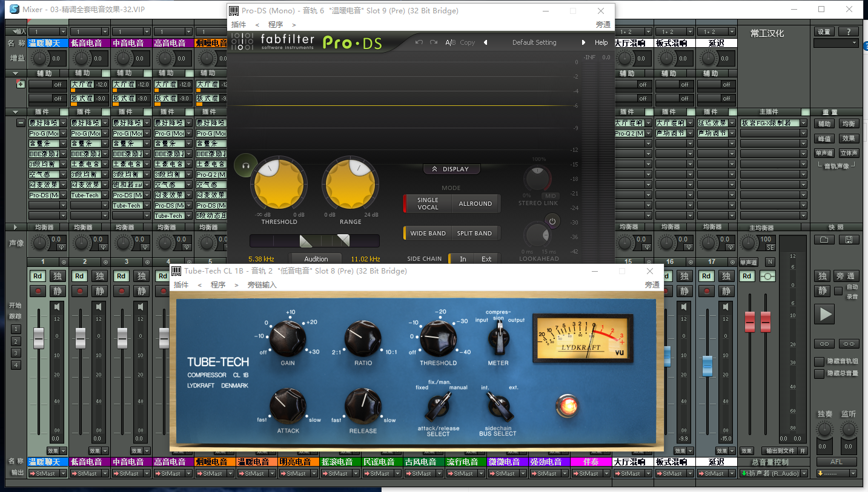Click the Pro-DS redo arrow icon
The image size is (868, 492).
pyautogui.click(x=434, y=42)
